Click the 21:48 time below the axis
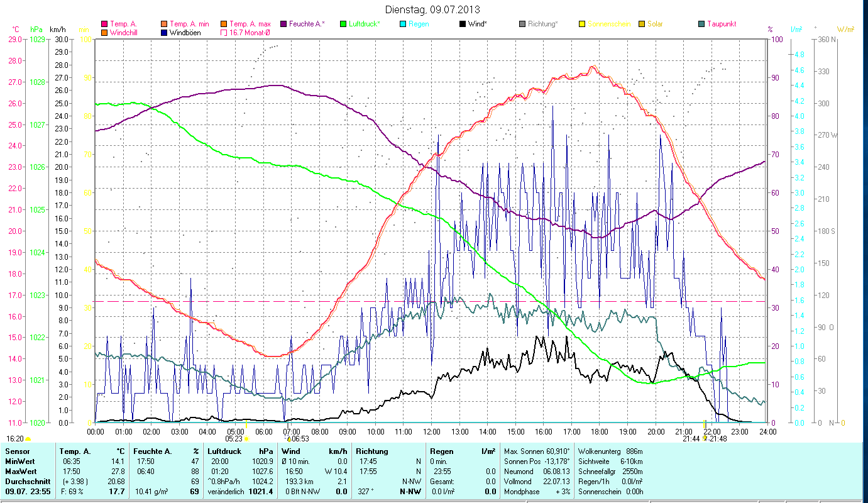Viewport: 868px width, 503px height. click(718, 439)
